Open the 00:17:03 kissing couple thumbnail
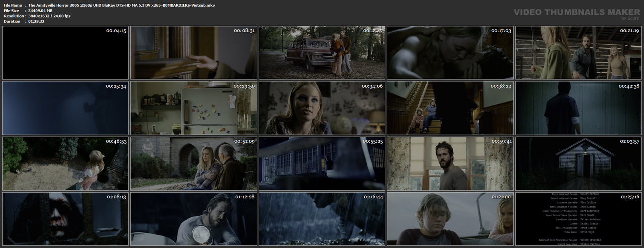The width and height of the screenshot is (644, 248). coord(450,53)
